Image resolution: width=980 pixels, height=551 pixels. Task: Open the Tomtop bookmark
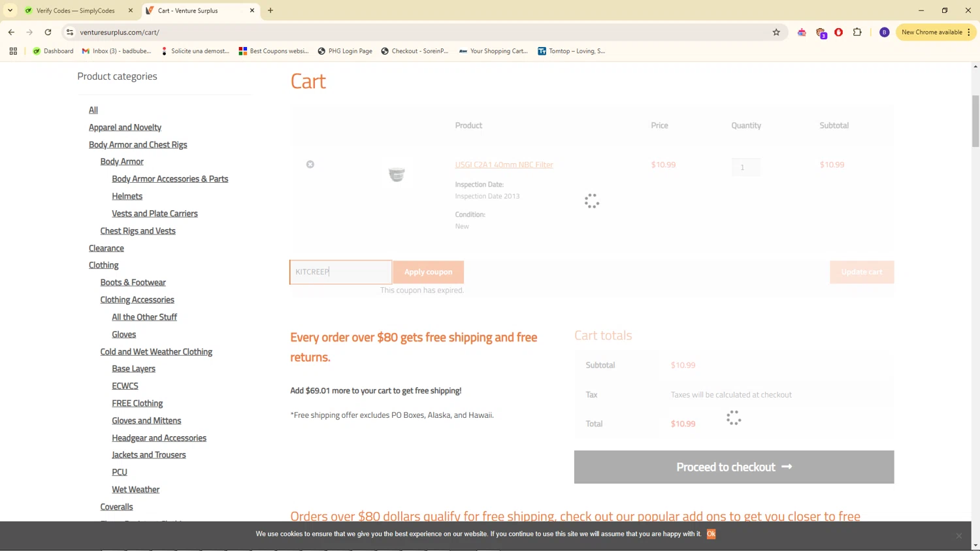coord(571,51)
